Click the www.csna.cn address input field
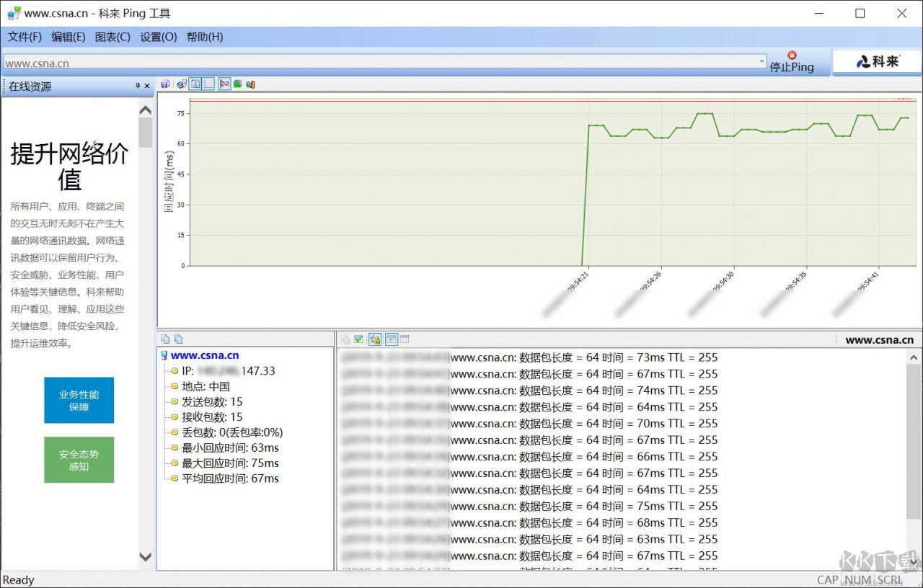The height and width of the screenshot is (588, 923). pos(375,63)
